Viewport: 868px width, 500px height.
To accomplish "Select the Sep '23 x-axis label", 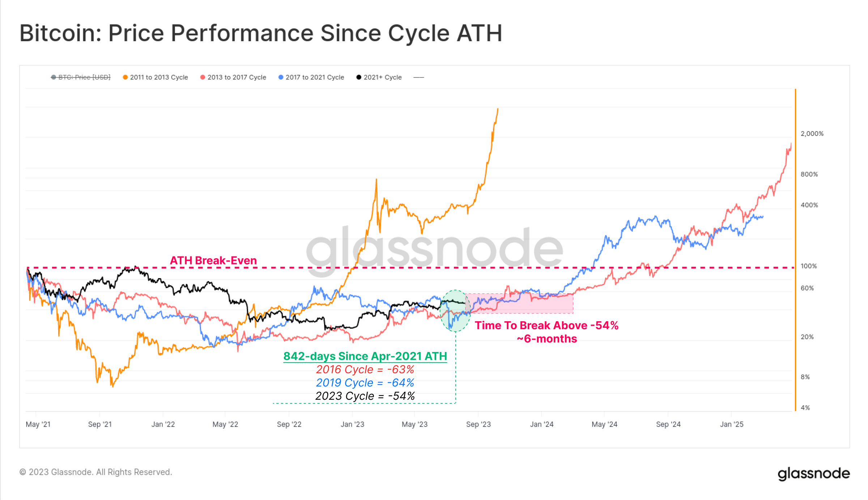I will [x=478, y=424].
